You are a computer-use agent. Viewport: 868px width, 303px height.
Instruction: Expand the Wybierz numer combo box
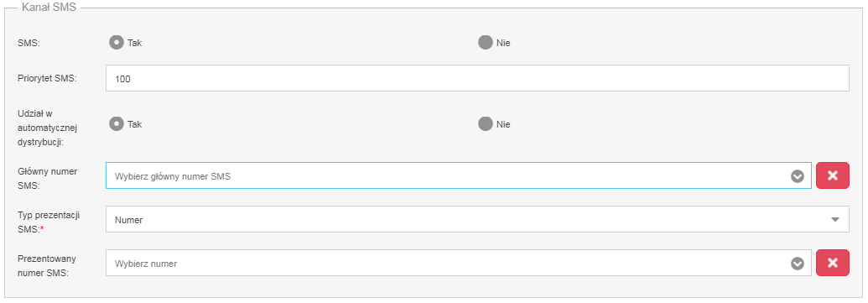[x=459, y=263]
